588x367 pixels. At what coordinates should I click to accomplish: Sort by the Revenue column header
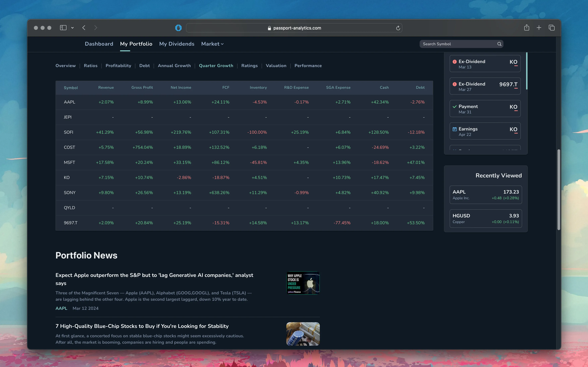pyautogui.click(x=106, y=87)
